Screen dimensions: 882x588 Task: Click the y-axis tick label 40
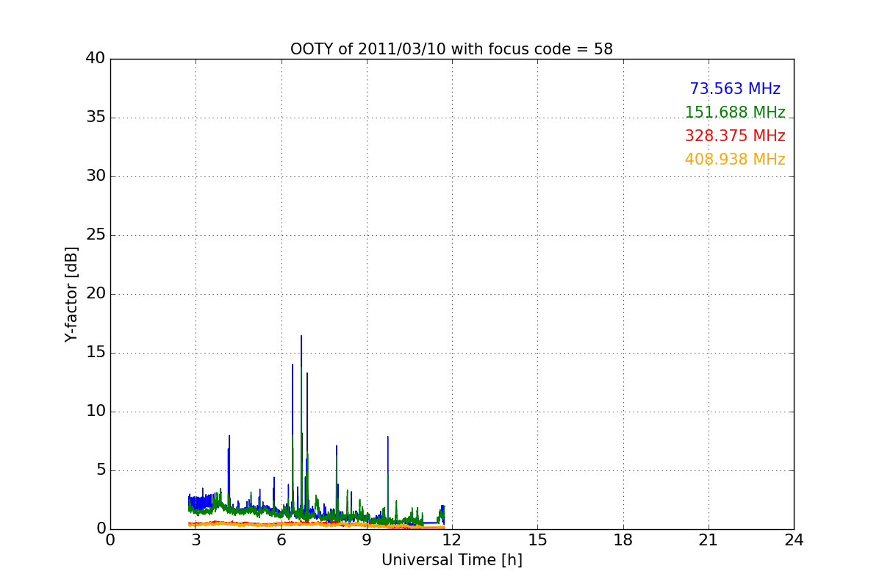(96, 59)
